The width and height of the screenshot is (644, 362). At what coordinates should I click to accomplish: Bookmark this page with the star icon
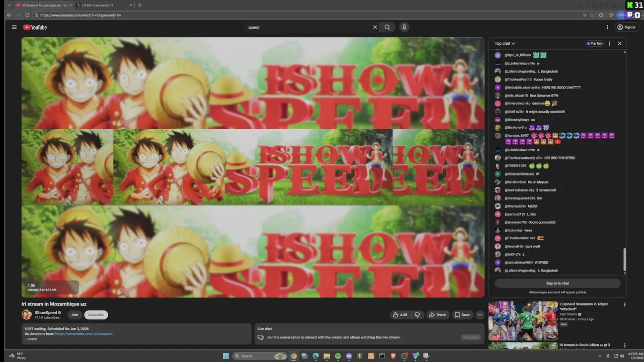pos(592,15)
